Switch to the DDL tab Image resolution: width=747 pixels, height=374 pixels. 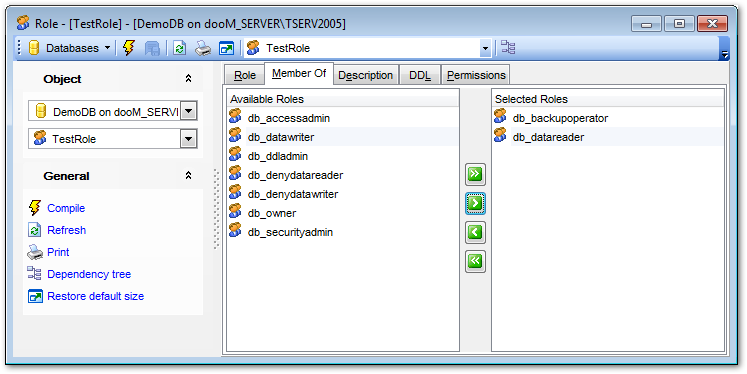tap(420, 75)
